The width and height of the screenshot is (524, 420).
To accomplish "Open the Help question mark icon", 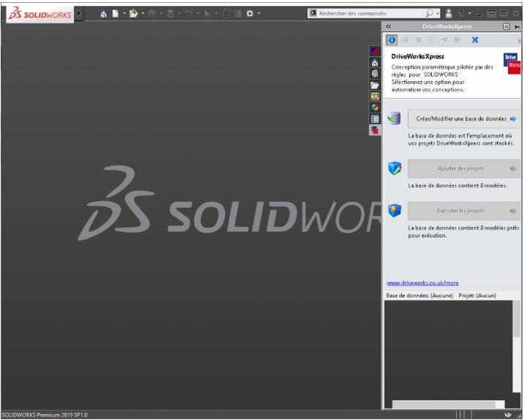I will [461, 13].
